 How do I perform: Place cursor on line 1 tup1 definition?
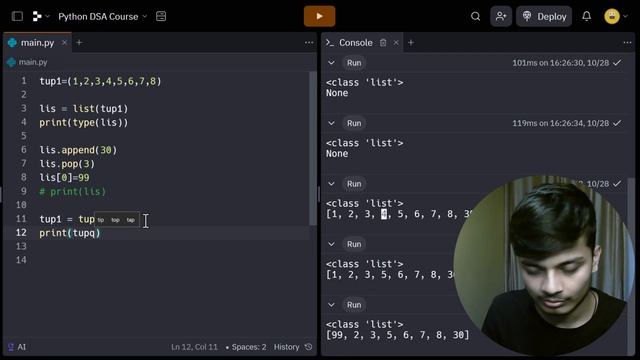[100, 81]
